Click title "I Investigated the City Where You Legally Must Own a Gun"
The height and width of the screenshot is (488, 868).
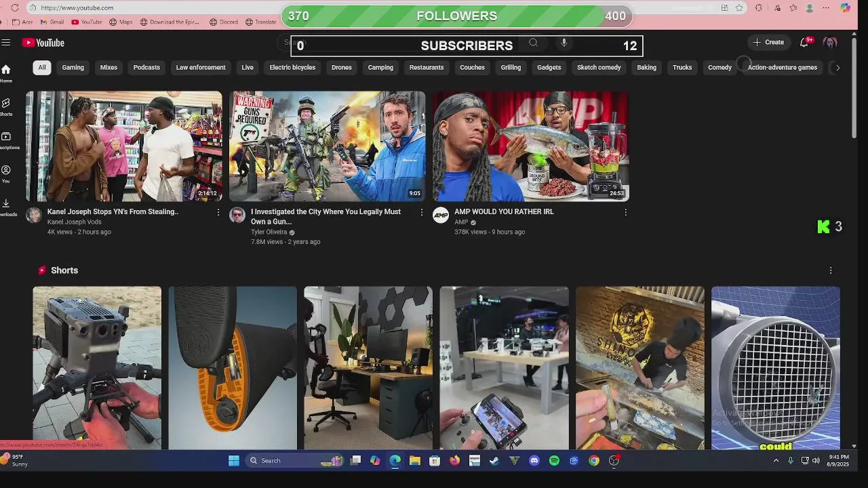coord(326,216)
